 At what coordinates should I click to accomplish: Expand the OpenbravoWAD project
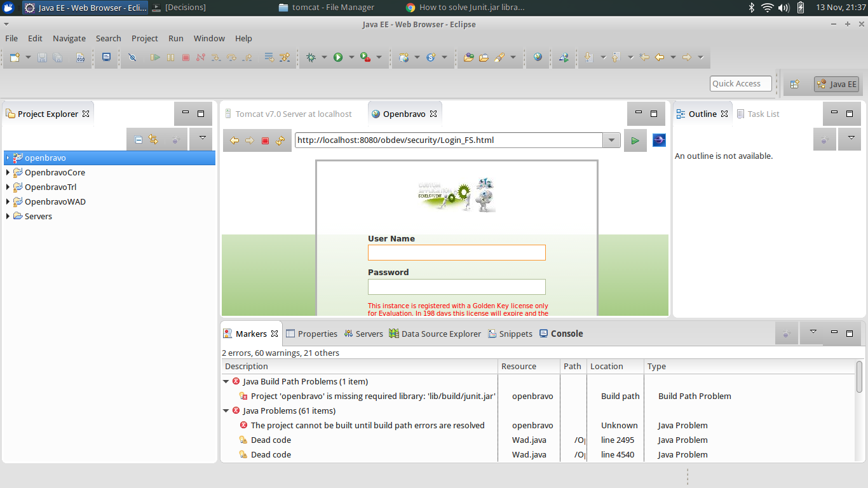(8, 201)
